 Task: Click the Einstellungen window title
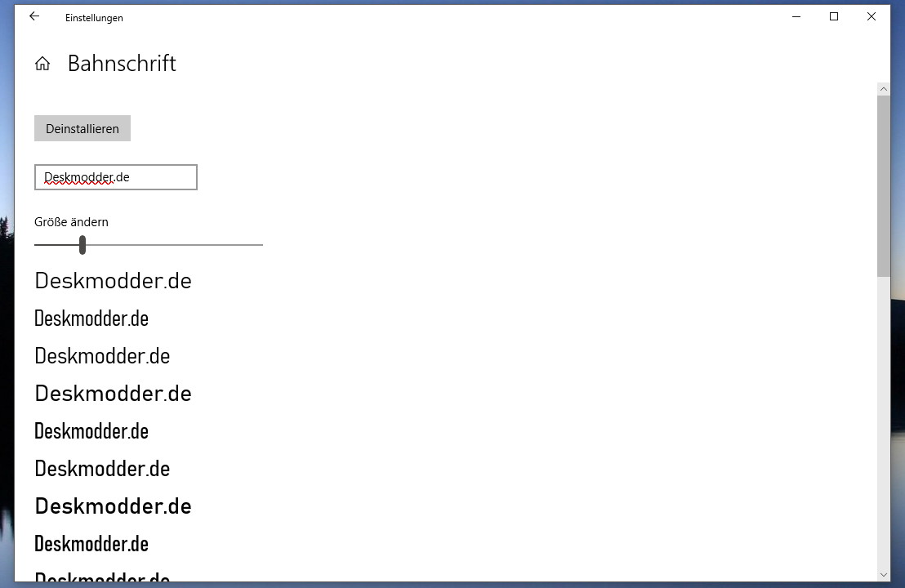(x=94, y=18)
